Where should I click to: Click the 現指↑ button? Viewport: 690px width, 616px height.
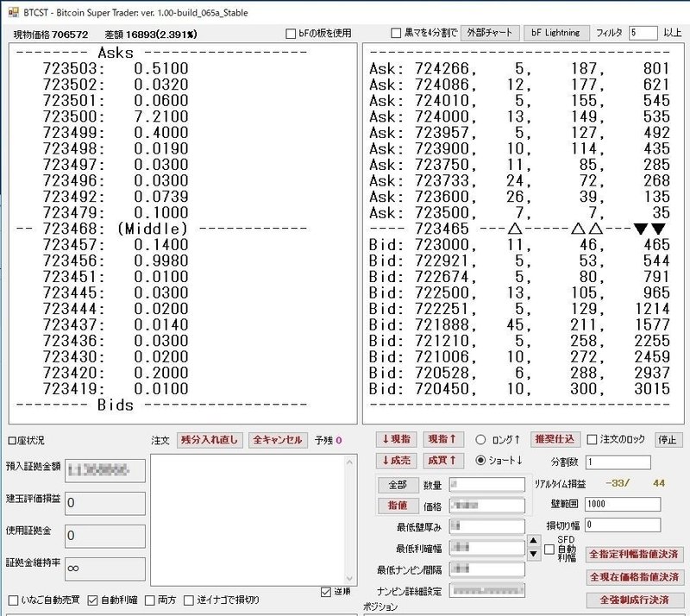[442, 439]
